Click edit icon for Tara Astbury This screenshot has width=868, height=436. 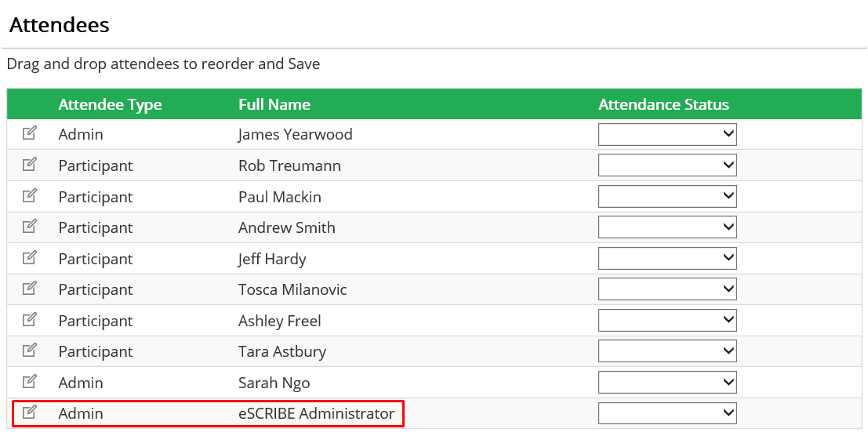(x=29, y=351)
